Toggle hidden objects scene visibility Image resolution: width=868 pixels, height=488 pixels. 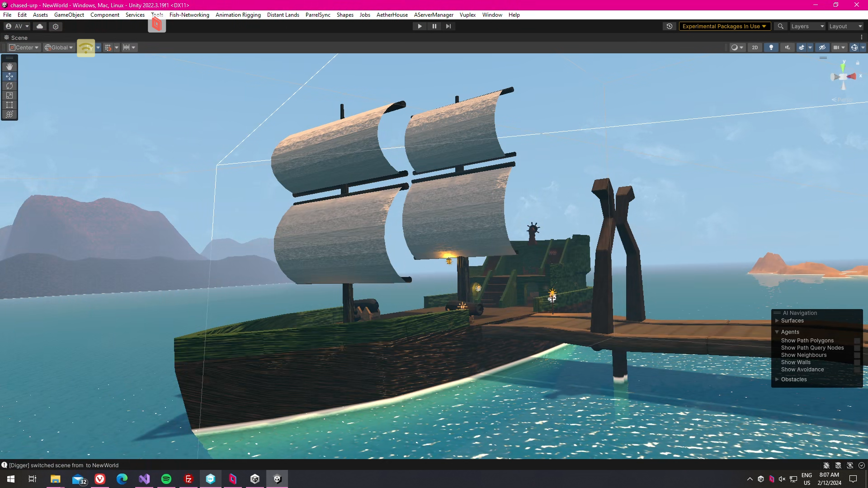(822, 47)
